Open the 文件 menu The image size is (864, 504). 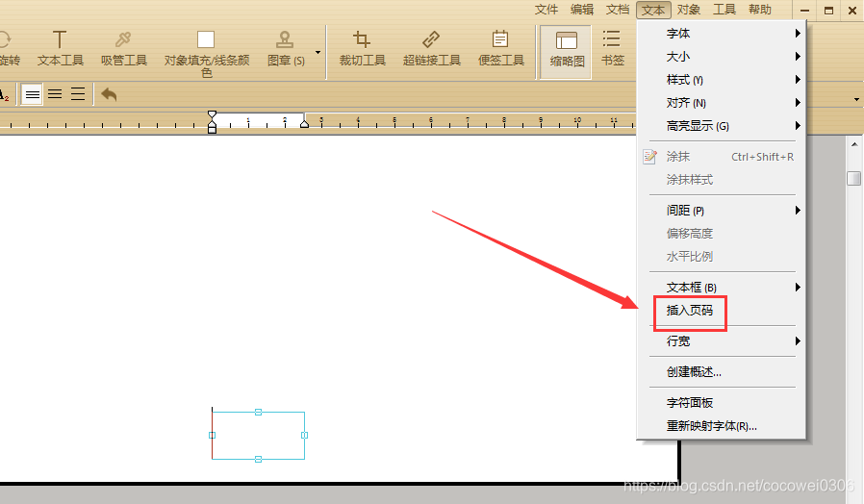click(546, 10)
